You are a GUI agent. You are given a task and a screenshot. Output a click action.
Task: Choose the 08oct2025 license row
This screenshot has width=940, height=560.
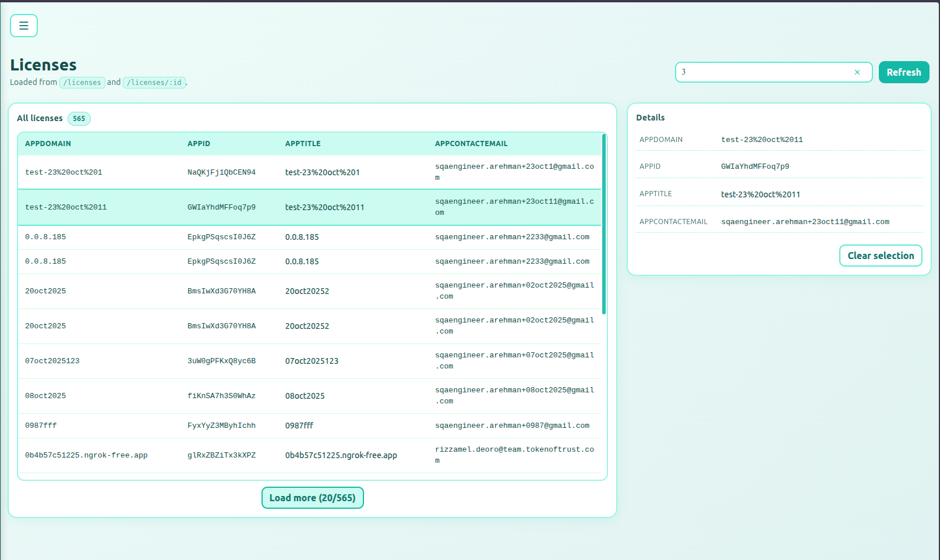pyautogui.click(x=309, y=396)
